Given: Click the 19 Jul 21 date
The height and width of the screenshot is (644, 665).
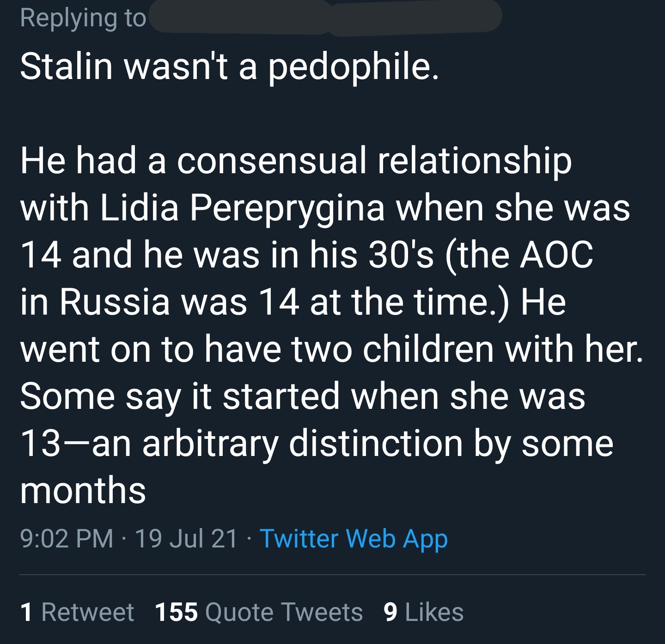Looking at the screenshot, I should pyautogui.click(x=186, y=539).
